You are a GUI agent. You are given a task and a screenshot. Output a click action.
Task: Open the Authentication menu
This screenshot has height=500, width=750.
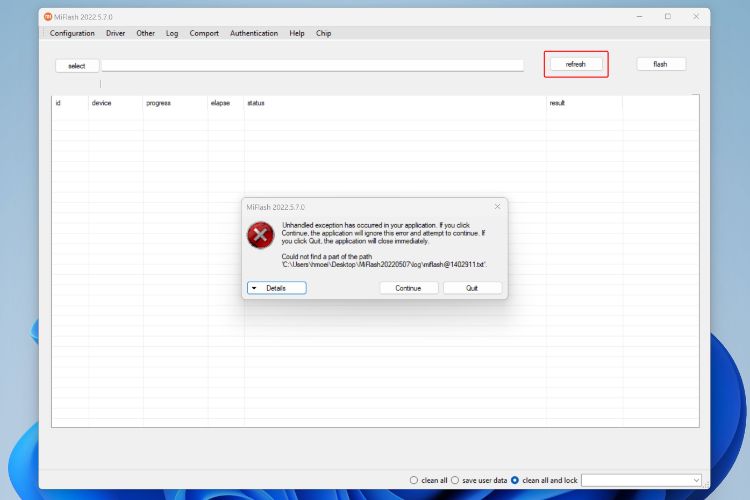coord(254,33)
